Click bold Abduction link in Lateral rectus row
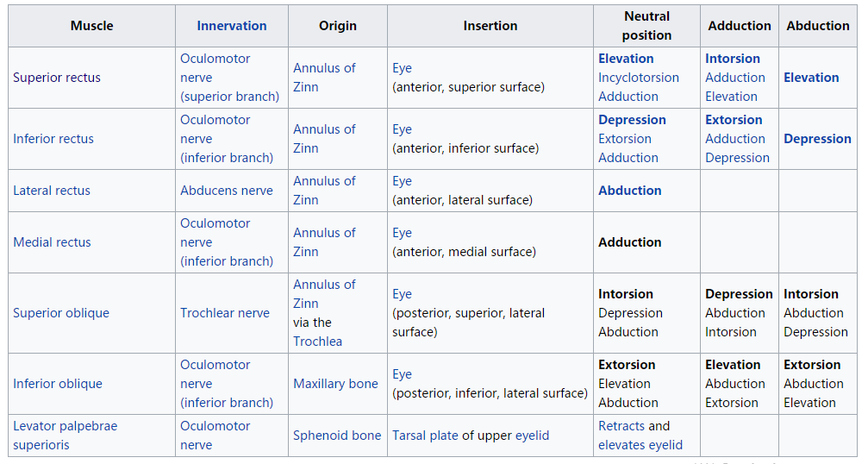The width and height of the screenshot is (868, 464). (x=630, y=191)
